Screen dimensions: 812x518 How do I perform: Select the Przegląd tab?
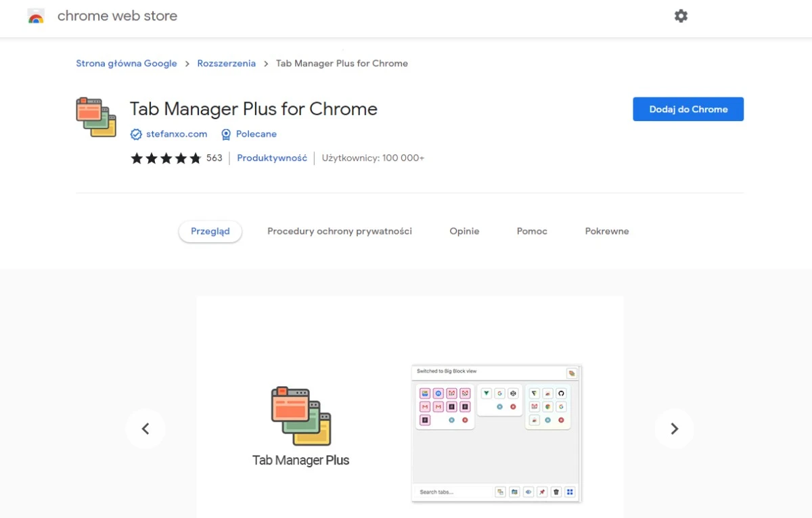[x=210, y=231]
